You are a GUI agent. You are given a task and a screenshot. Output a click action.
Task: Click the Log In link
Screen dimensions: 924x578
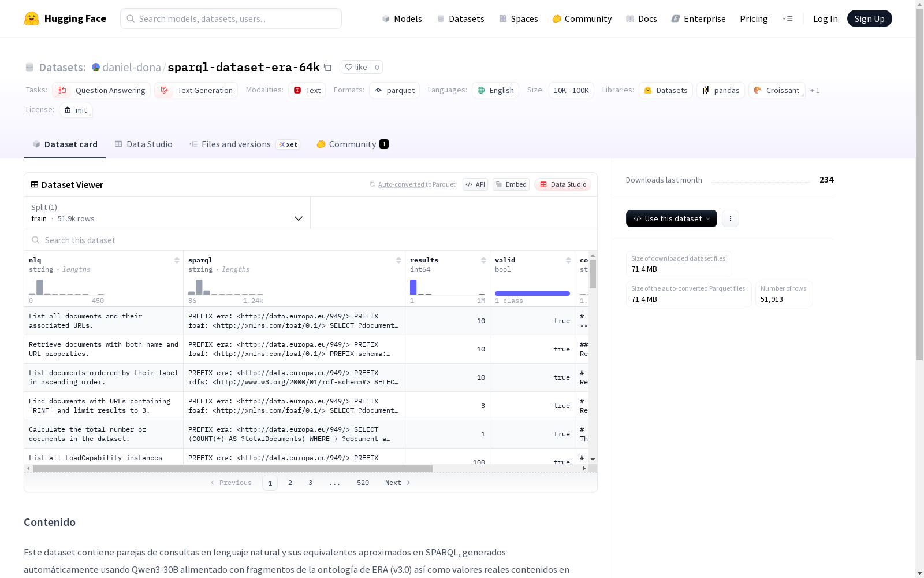(825, 18)
